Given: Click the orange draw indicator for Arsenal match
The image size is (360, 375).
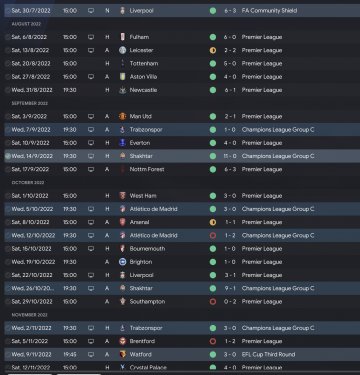Looking at the screenshot, I should 213,222.
